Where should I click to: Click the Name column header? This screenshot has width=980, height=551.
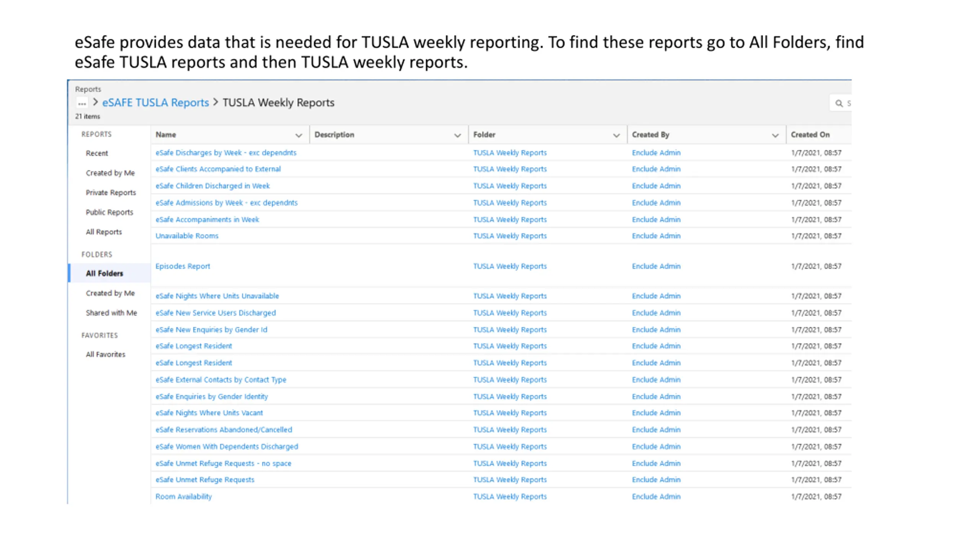[x=166, y=135]
